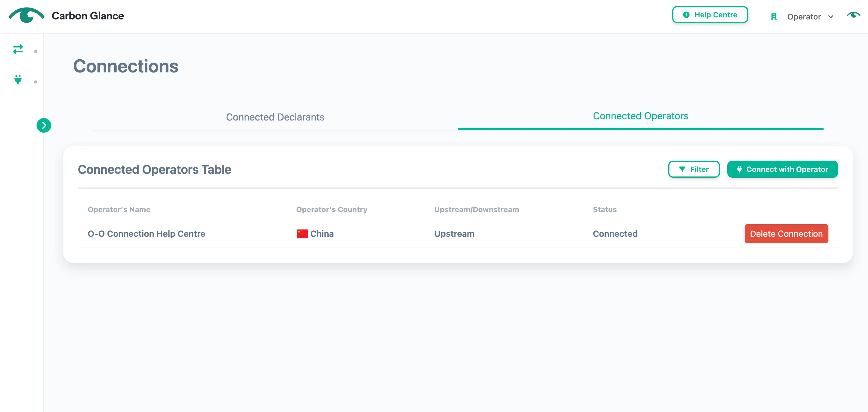Expand the sidebar with the green chevron

click(x=44, y=125)
